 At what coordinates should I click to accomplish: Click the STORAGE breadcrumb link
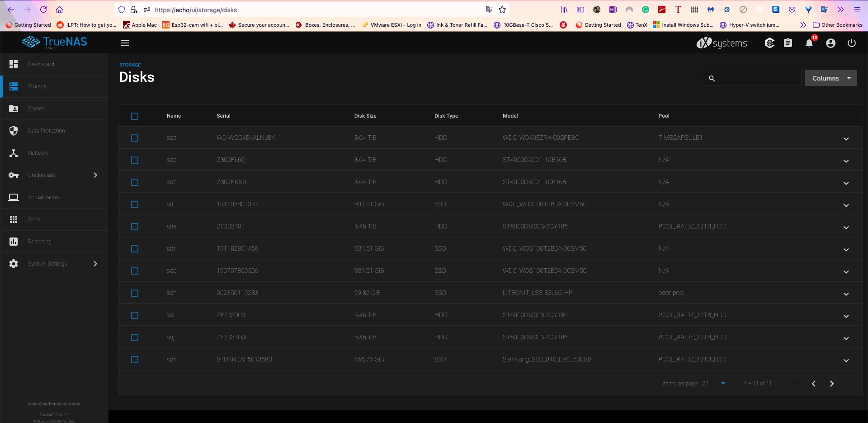click(x=130, y=65)
